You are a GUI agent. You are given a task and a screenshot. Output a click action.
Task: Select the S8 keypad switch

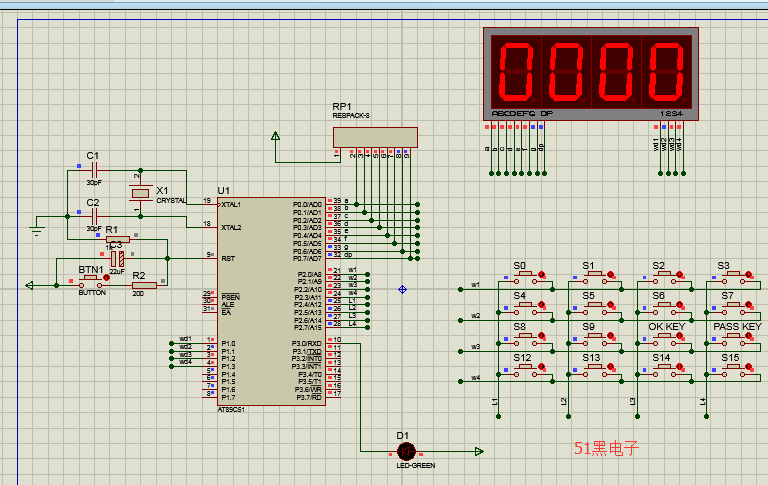[526, 339]
